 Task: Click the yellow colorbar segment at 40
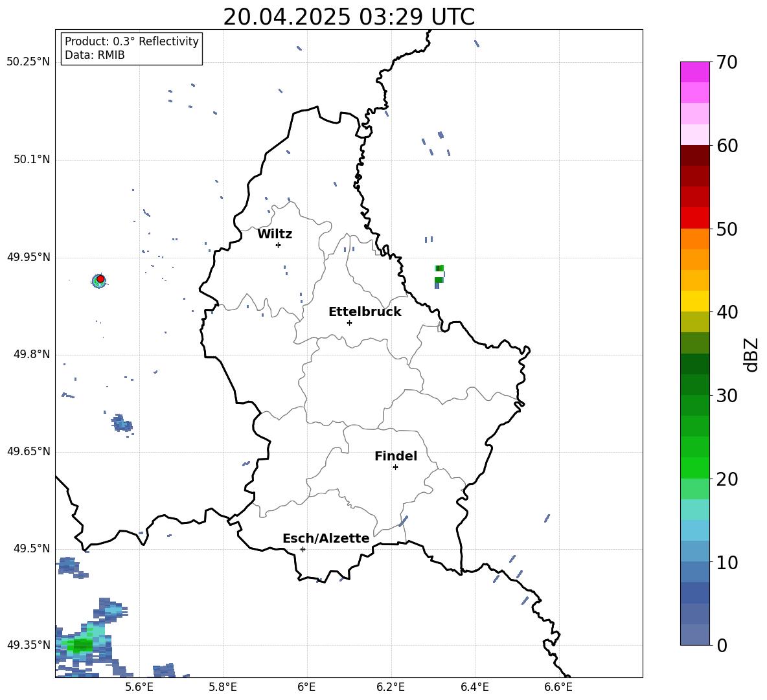click(694, 301)
